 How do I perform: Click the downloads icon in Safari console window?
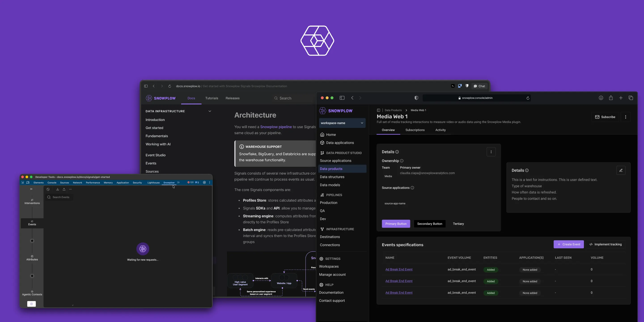click(601, 98)
